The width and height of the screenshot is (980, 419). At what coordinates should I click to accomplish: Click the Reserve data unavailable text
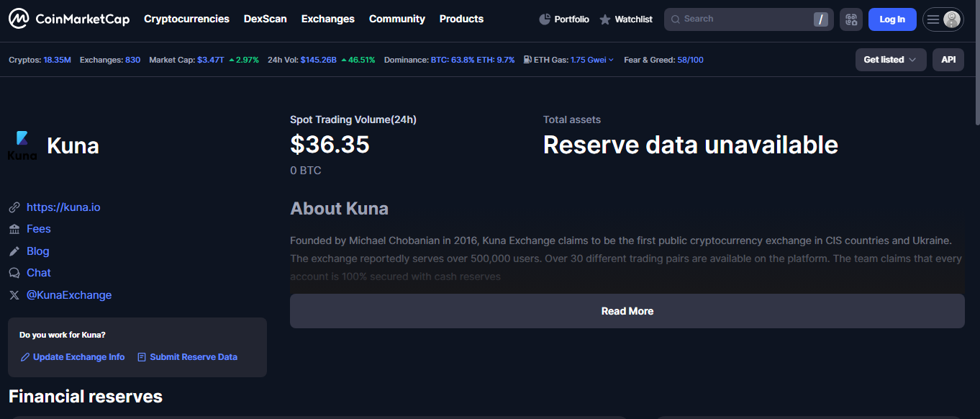point(691,145)
